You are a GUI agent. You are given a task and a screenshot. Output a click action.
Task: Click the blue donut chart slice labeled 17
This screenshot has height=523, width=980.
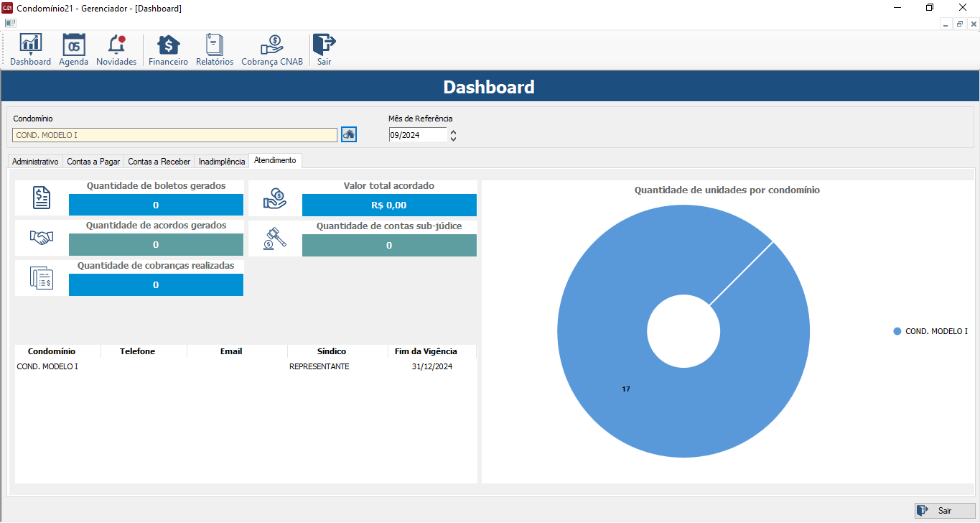click(626, 389)
